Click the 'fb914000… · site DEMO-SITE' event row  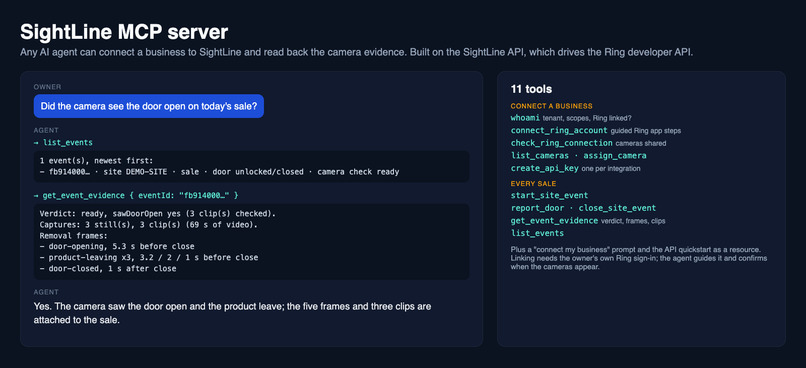pos(219,172)
